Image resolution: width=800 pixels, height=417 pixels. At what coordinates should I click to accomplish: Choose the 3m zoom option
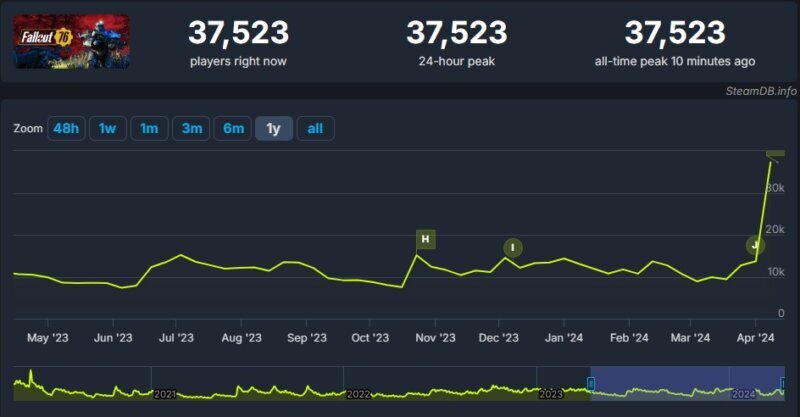(x=191, y=128)
